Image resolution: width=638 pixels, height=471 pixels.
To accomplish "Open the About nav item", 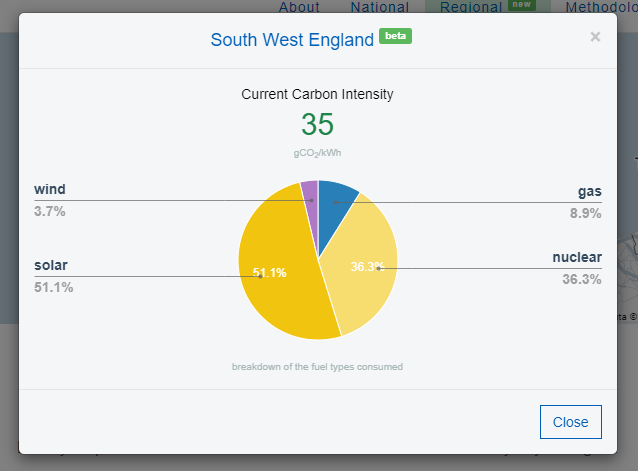I will point(299,7).
